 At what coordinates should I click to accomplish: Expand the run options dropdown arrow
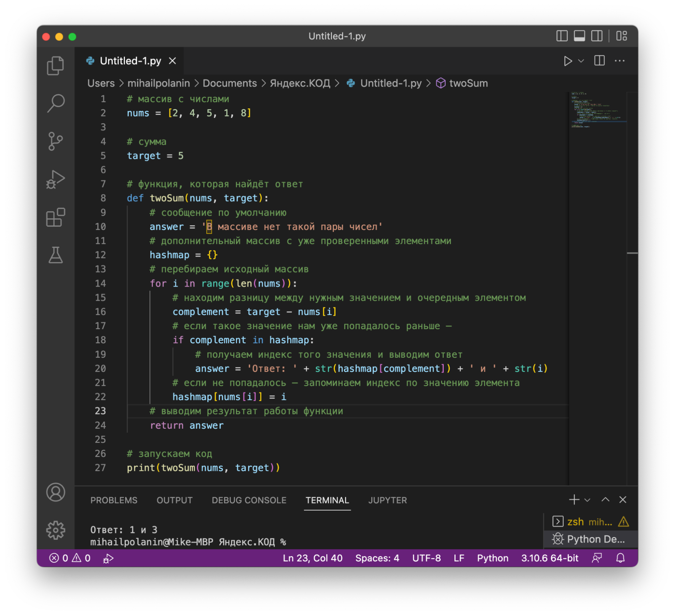[x=581, y=61]
